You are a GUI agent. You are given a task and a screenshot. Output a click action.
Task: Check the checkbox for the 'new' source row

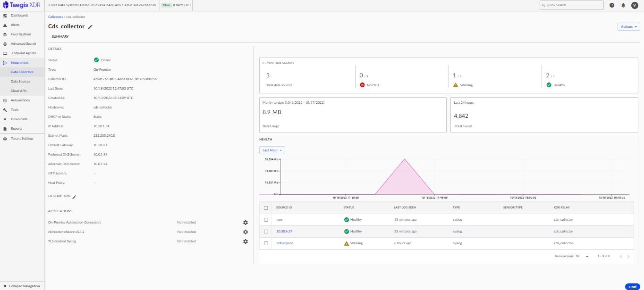pos(266,219)
